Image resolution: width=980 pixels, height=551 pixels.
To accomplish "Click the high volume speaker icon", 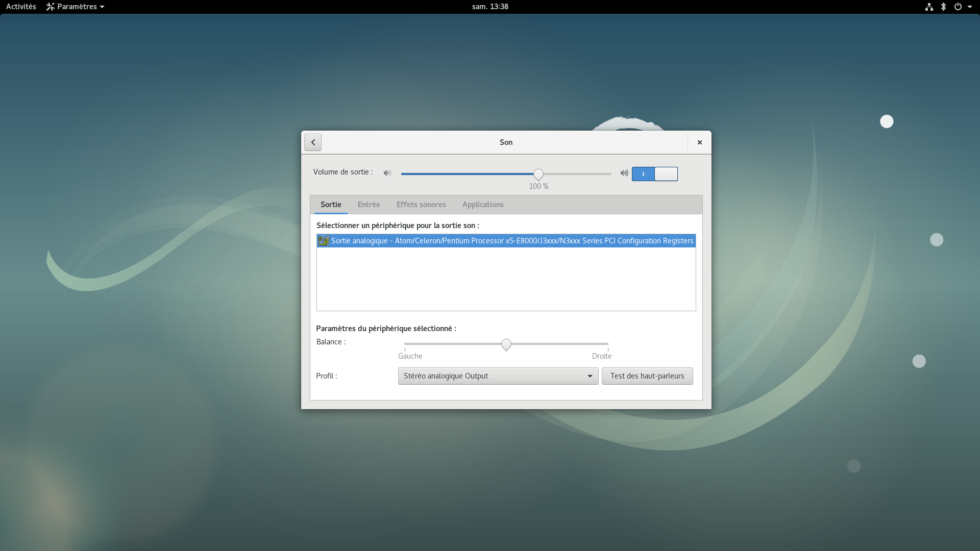I will point(624,173).
